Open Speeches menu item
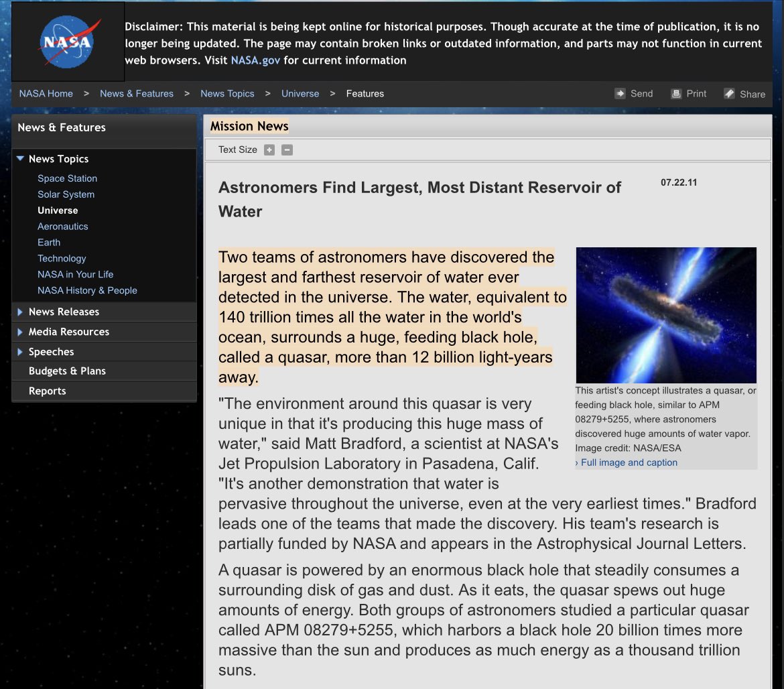The height and width of the screenshot is (689, 784). 52,352
